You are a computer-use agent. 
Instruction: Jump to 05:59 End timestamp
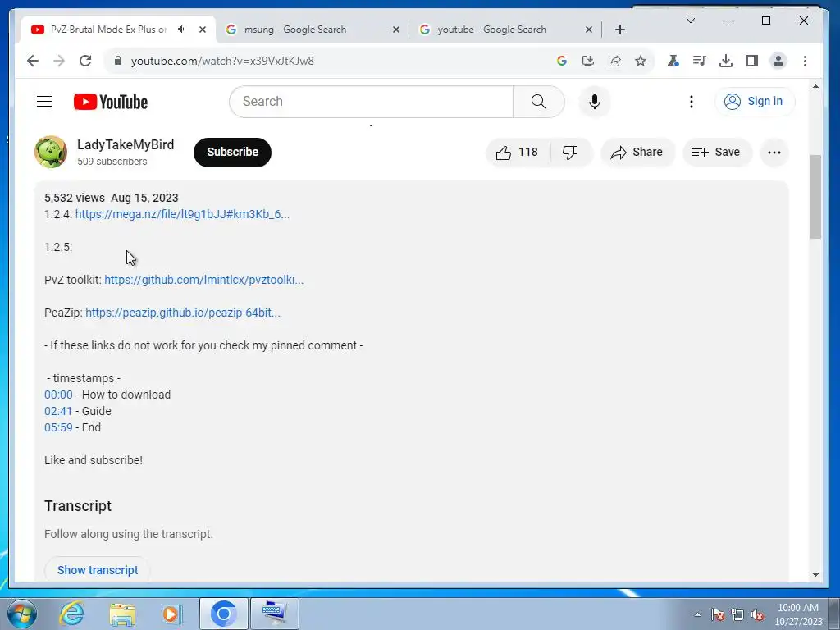[58, 427]
